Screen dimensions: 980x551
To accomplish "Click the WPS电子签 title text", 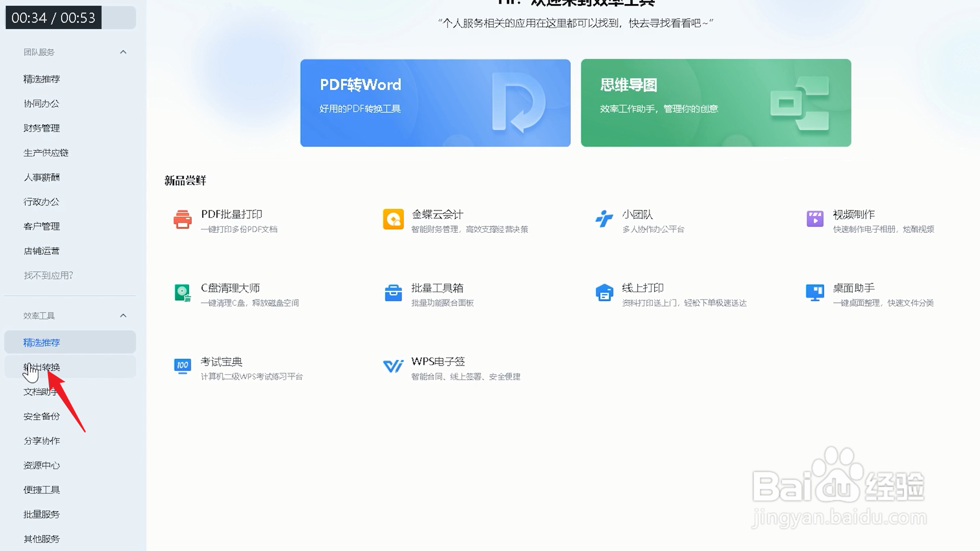I will (x=438, y=361).
